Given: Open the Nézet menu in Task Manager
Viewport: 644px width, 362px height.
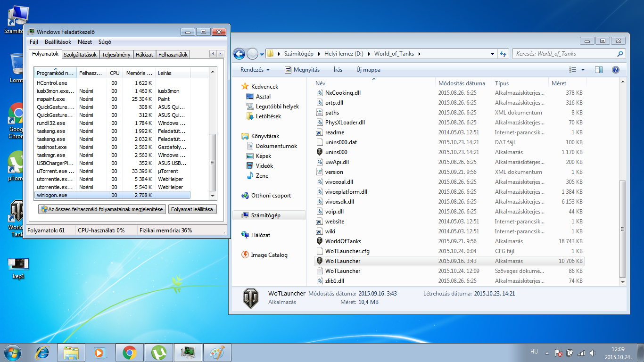Looking at the screenshot, I should (85, 42).
